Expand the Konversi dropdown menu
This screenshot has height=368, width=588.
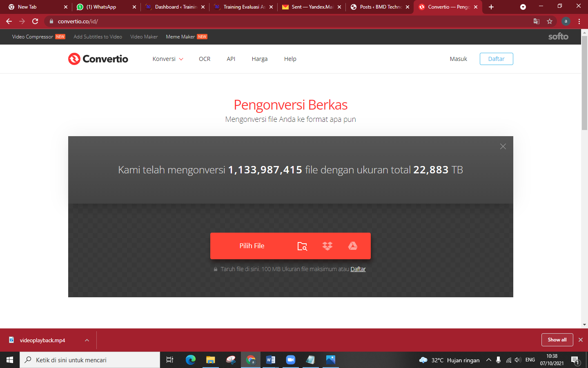coord(167,59)
